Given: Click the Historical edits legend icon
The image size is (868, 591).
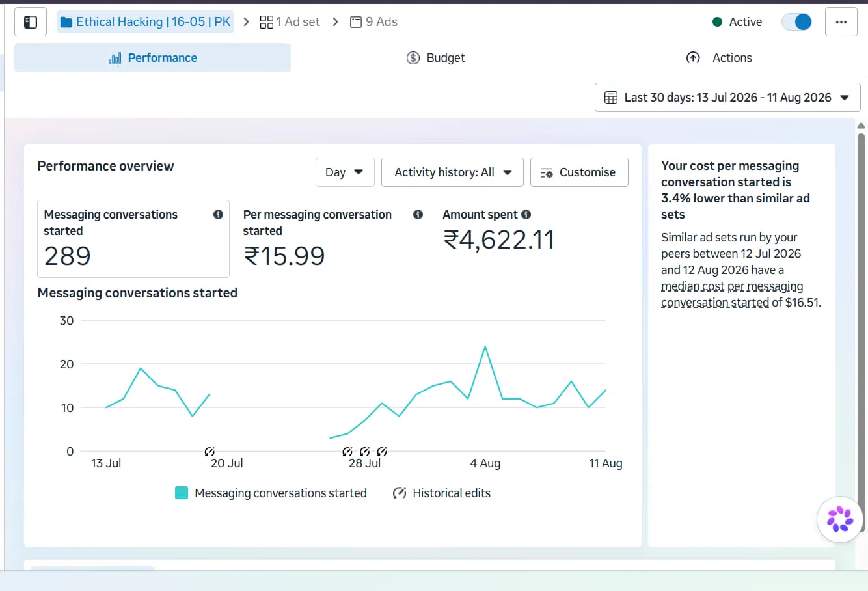Looking at the screenshot, I should click(400, 493).
